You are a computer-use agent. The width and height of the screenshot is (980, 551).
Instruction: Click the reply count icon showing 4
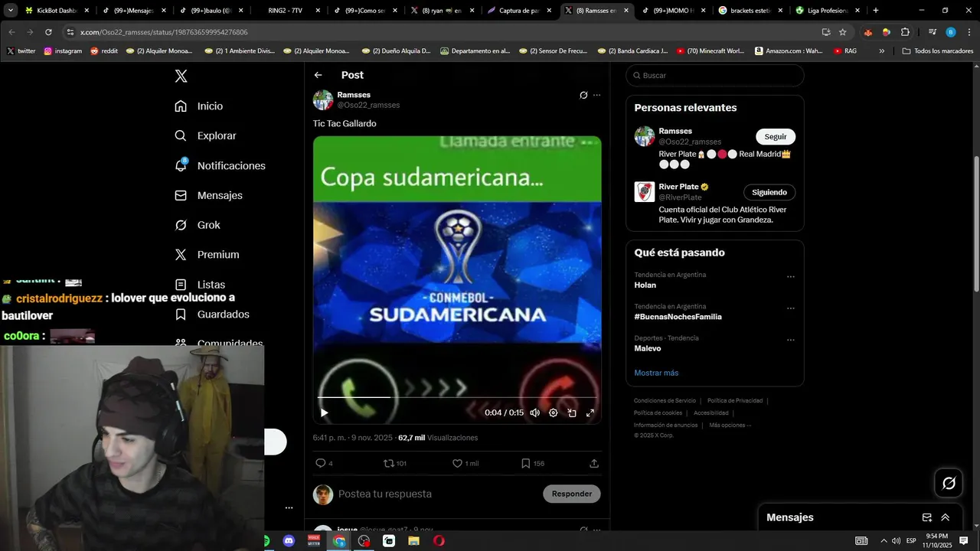(x=324, y=463)
